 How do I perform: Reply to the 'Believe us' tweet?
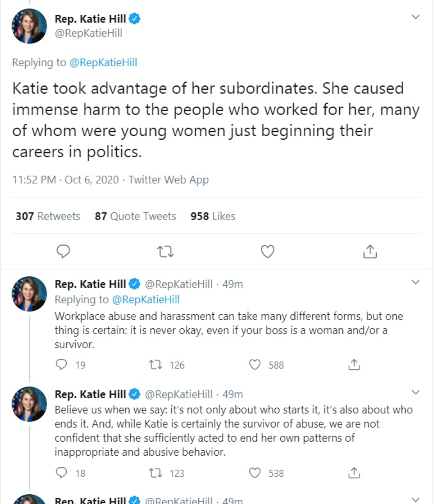click(62, 472)
